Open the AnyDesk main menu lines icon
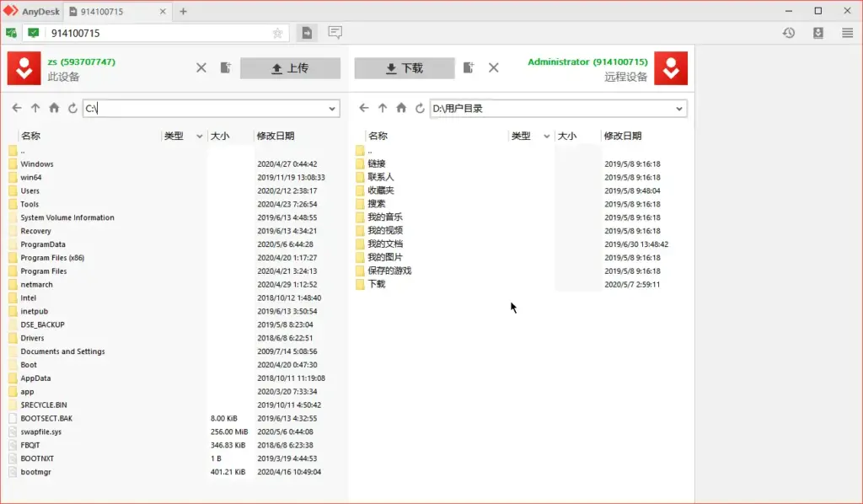The image size is (863, 504). (847, 32)
